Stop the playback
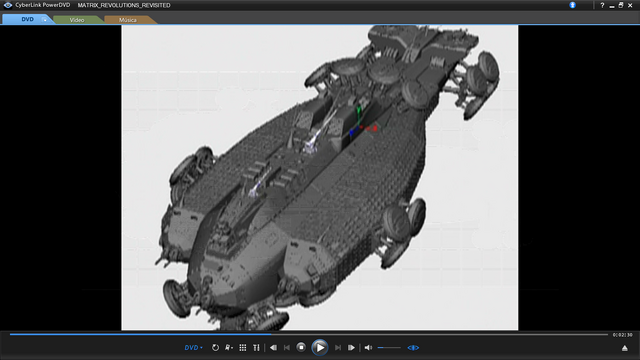 301,347
